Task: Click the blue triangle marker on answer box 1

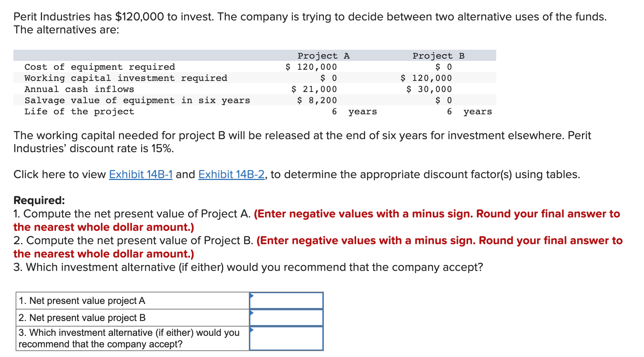Action: click(x=252, y=296)
